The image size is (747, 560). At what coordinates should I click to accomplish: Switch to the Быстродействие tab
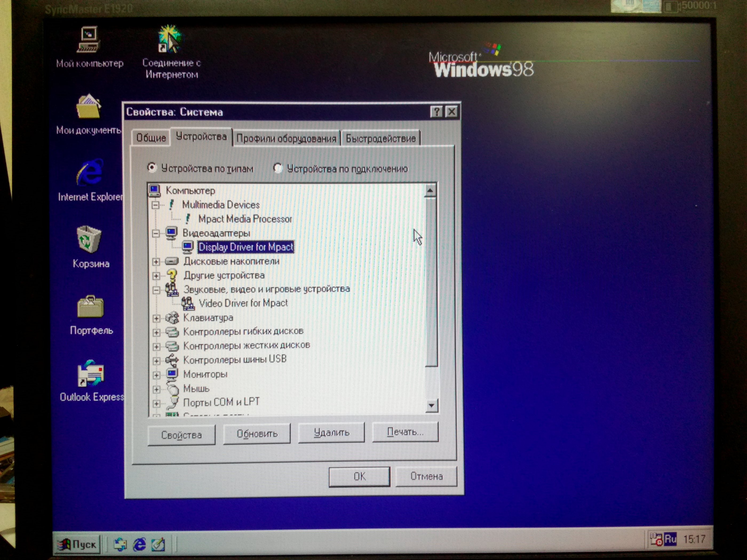(x=380, y=138)
